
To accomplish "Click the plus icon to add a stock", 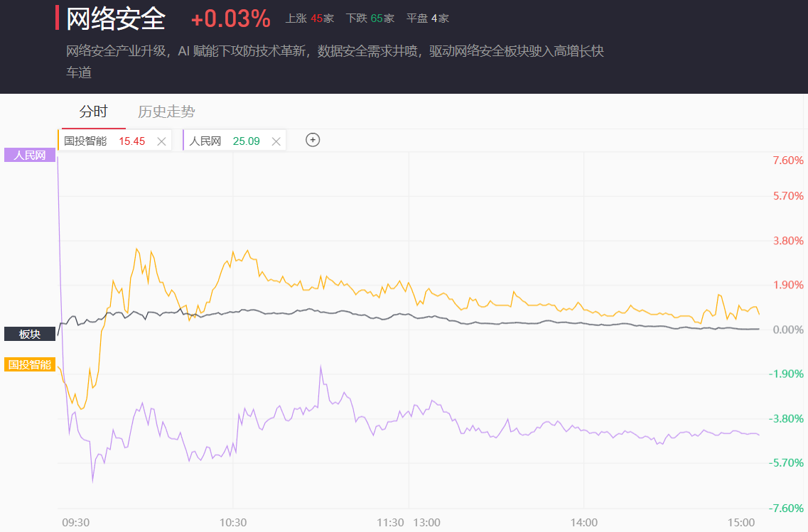I will click(x=313, y=140).
